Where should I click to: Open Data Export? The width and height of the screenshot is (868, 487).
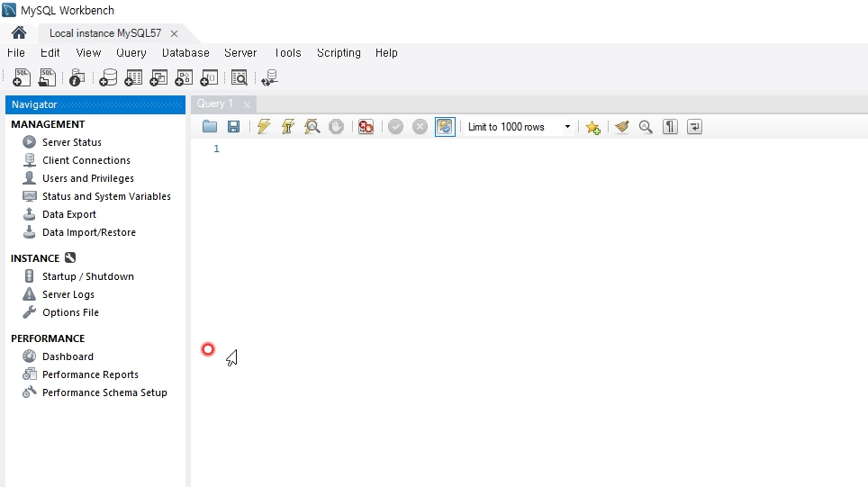[69, 214]
